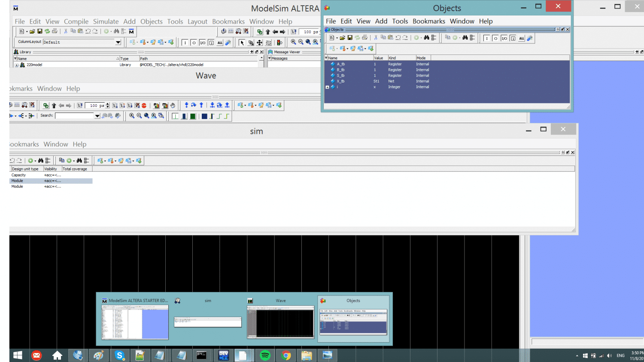This screenshot has height=362, width=644.
Task: Click the Zoom In icon in Wave toolbar
Action: 132,116
